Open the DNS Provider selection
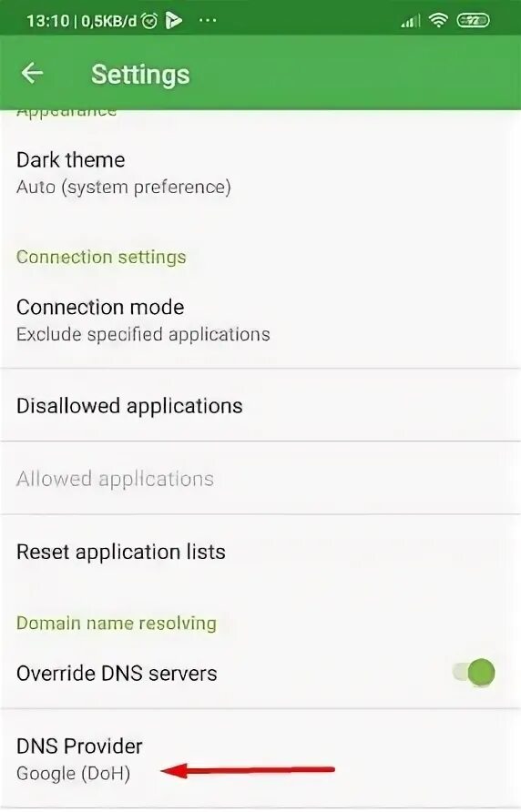Screen dimensions: 521x812 coord(260,758)
